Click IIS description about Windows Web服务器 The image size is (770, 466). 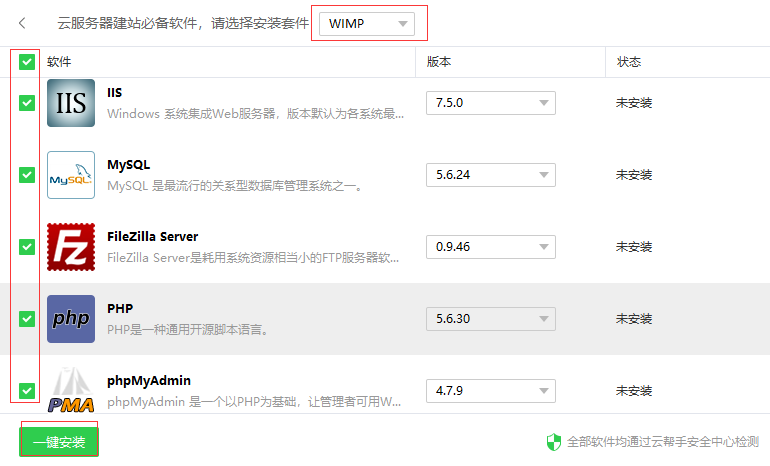click(255, 114)
